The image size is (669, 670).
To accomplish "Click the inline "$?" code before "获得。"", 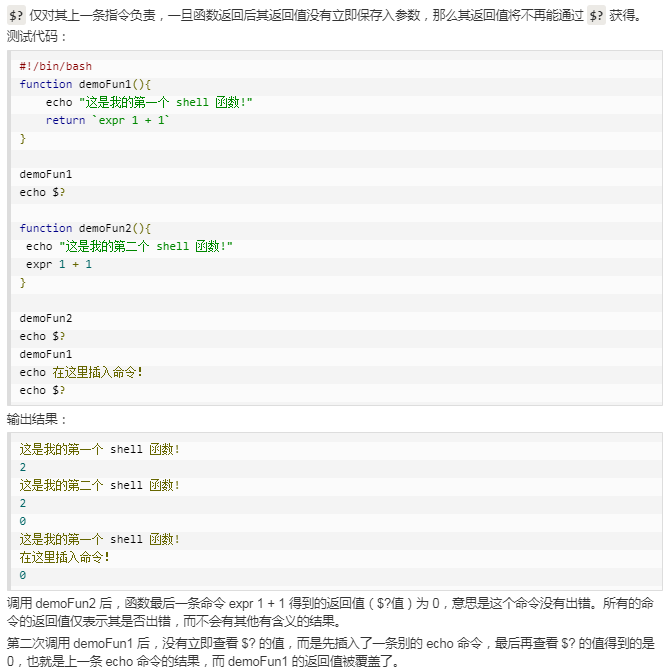I will 596,16.
